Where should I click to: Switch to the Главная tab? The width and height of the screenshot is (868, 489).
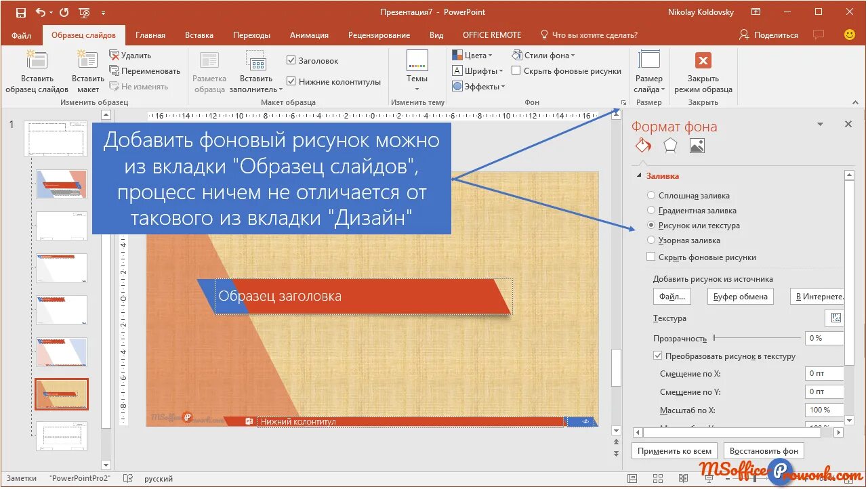click(150, 35)
